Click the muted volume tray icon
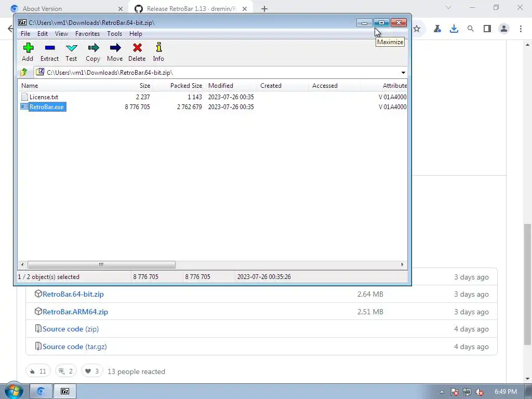 point(479,392)
